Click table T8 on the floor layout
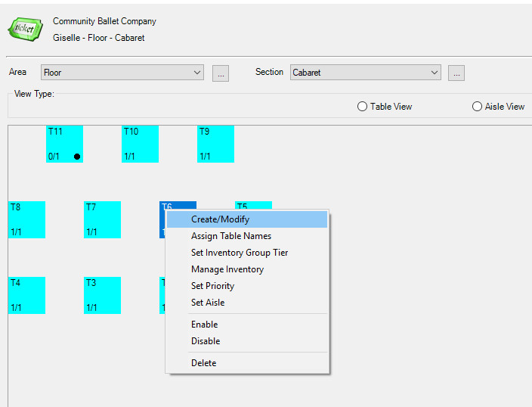 click(x=26, y=219)
